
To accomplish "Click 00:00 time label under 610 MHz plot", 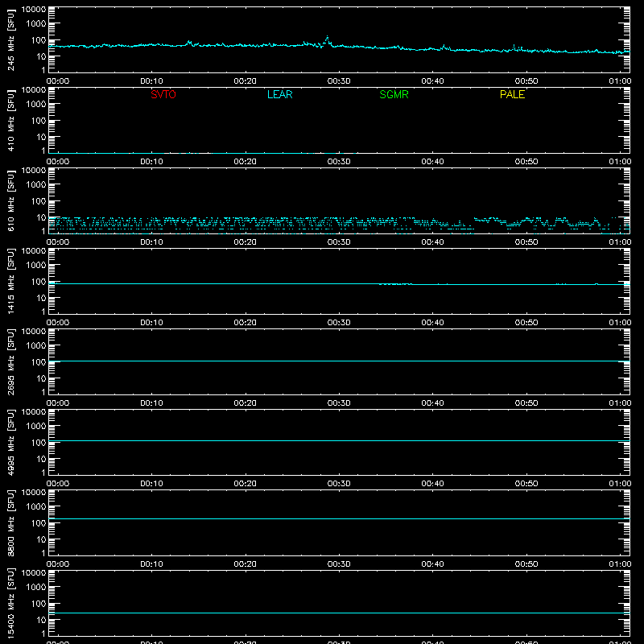I will [58, 242].
